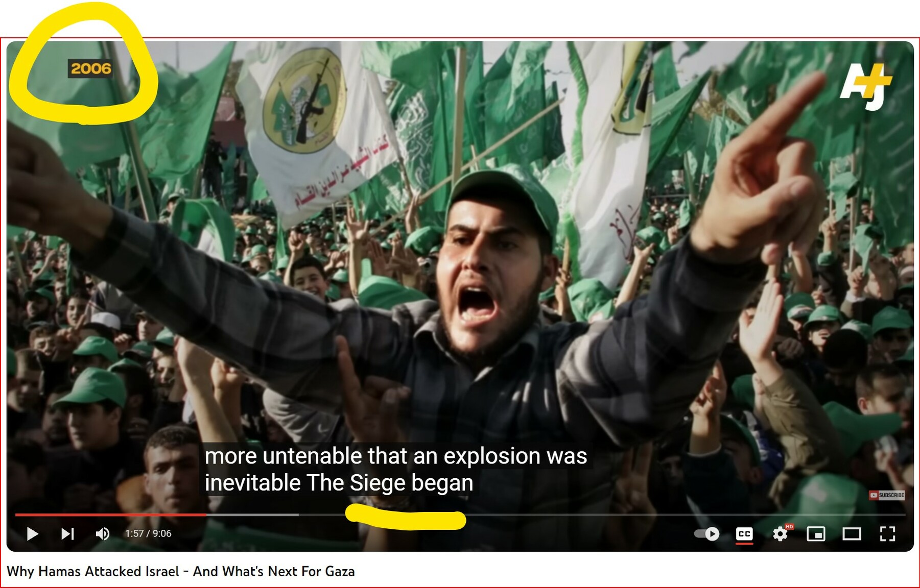
Task: Seek to the very start of progress bar
Action: pos(16,514)
